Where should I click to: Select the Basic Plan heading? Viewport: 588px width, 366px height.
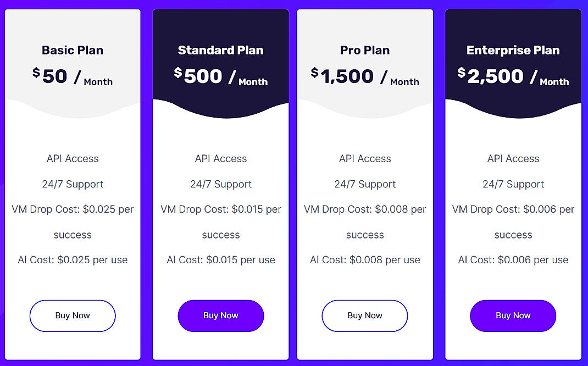(72, 50)
